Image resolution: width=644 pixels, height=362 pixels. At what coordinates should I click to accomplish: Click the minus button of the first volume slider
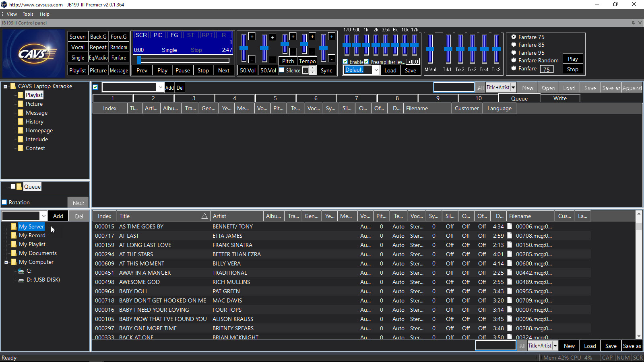(252, 59)
